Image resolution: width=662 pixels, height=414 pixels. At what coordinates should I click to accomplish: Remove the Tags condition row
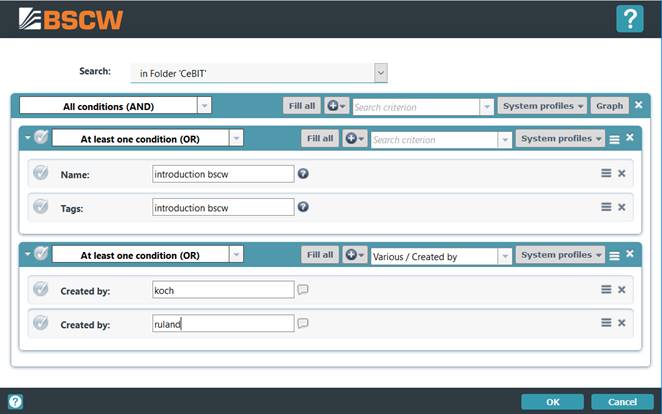[x=621, y=207]
